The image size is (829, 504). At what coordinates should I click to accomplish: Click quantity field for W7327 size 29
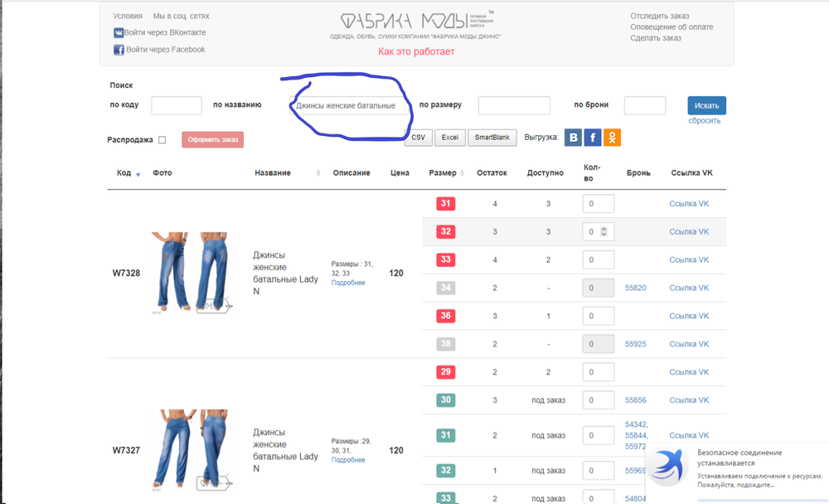[598, 372]
